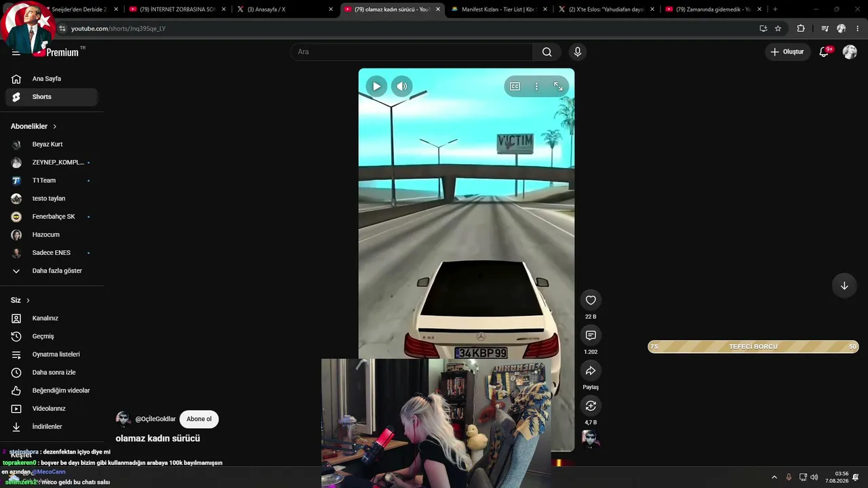
Task: Open the Shorts player more options menu
Action: click(x=536, y=86)
